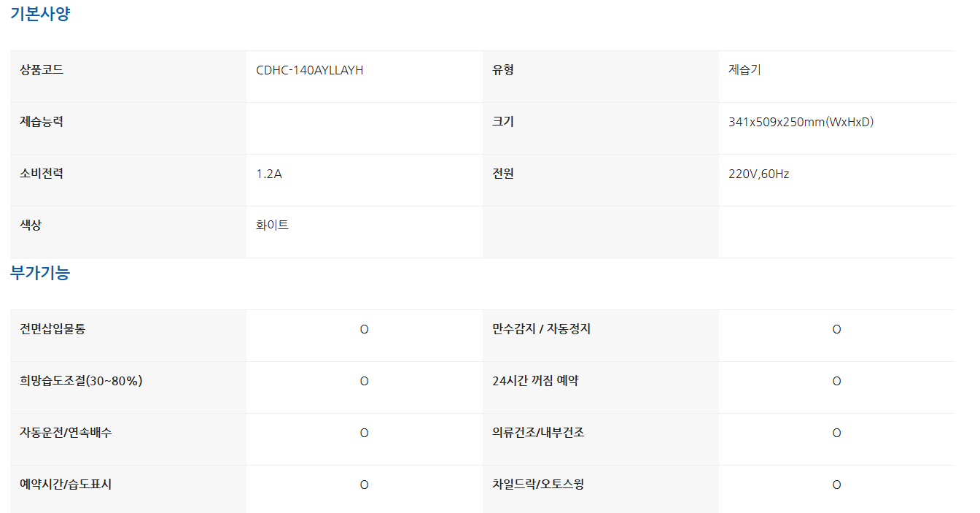
Task: Click the 크기 label cell
Action: (503, 123)
